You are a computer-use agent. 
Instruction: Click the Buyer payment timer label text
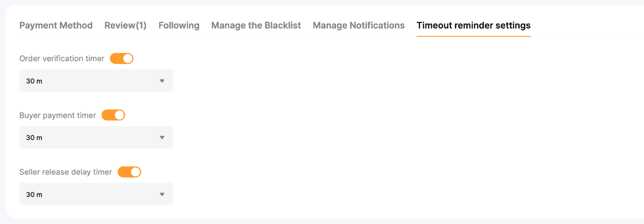(x=58, y=115)
